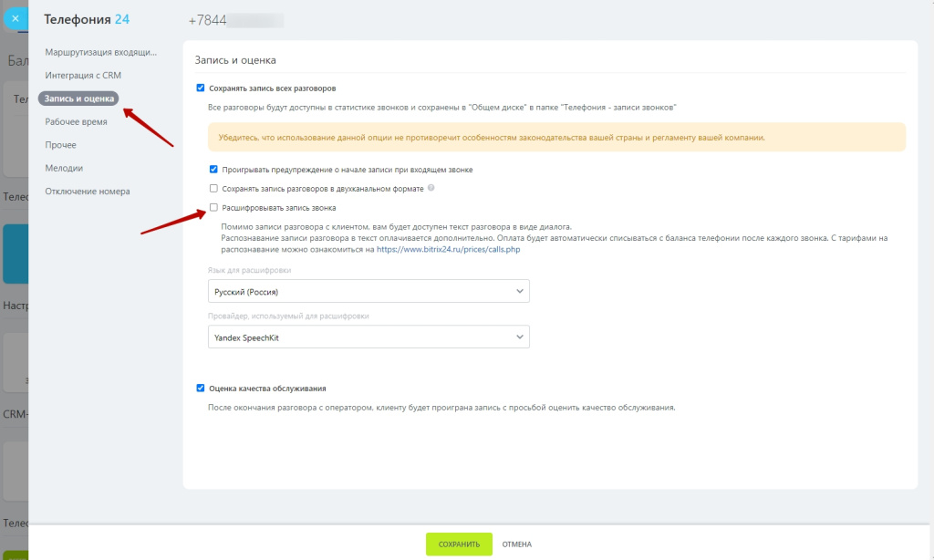The height and width of the screenshot is (560, 934).
Task: Open Прочее settings section
Action: pyautogui.click(x=60, y=145)
